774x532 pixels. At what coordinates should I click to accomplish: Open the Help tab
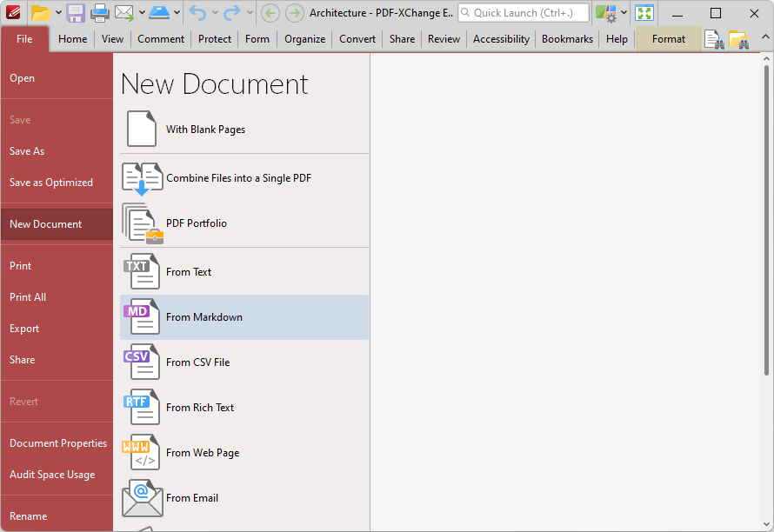click(x=617, y=39)
